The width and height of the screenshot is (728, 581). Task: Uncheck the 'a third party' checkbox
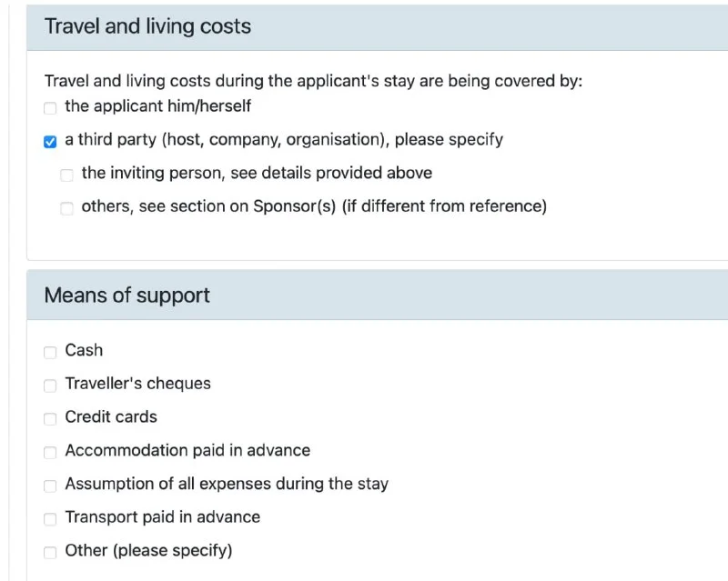click(50, 142)
